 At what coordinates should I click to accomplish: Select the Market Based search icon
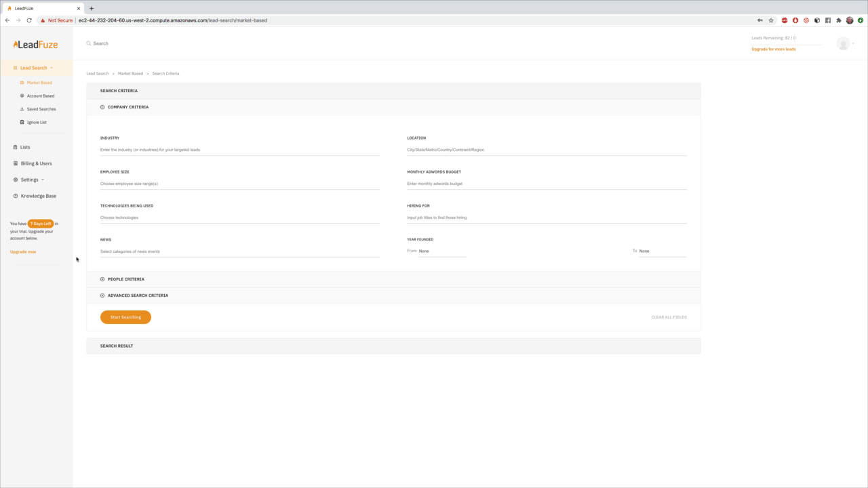click(x=22, y=82)
